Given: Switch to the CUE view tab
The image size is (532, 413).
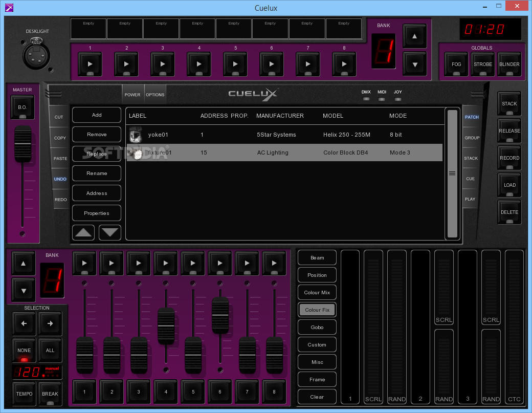Looking at the screenshot, I should pyautogui.click(x=470, y=179).
